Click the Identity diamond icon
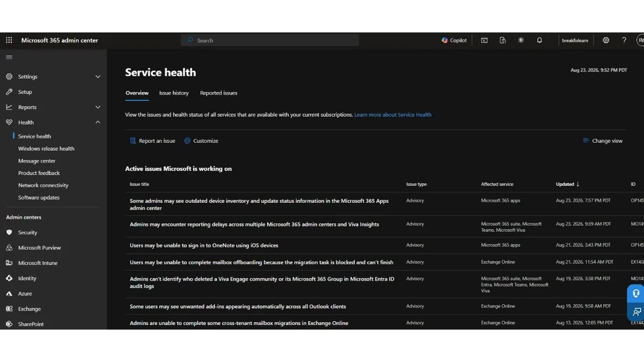The height and width of the screenshot is (362, 644). [9, 278]
